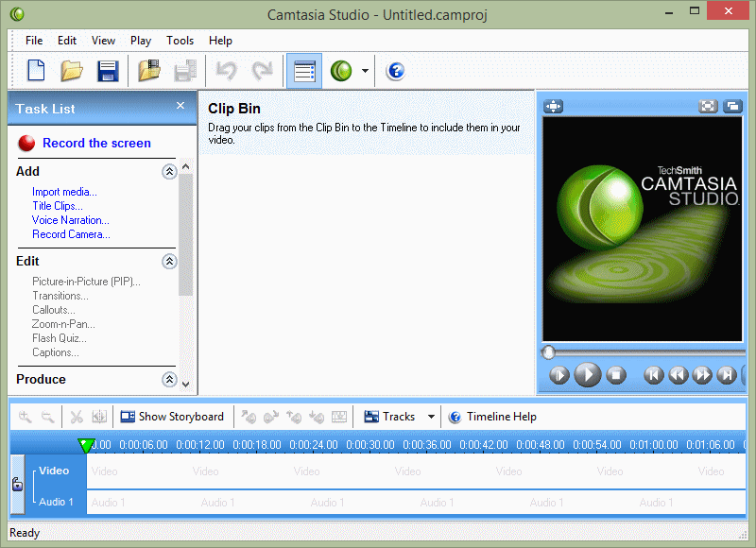756x548 pixels.
Task: Click the green timeline playhead marker
Action: point(86,446)
